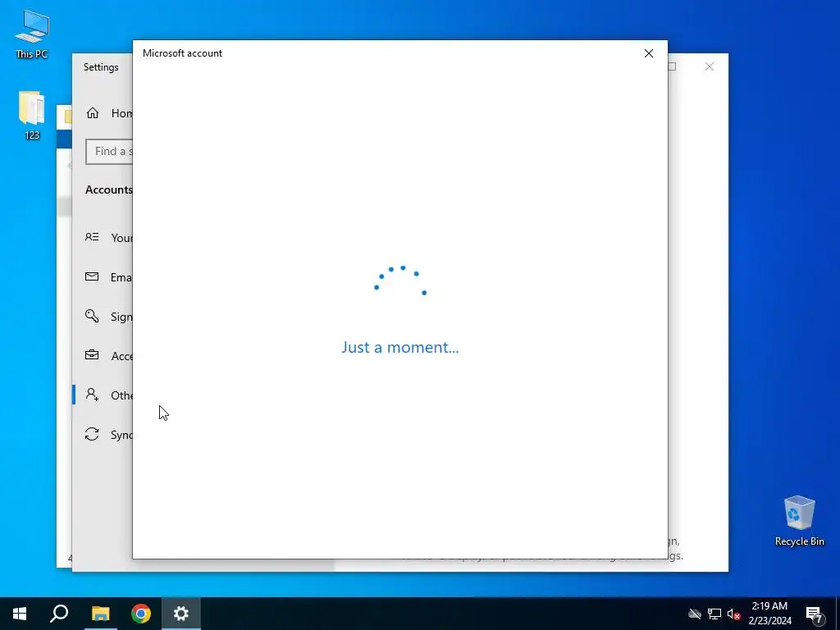The height and width of the screenshot is (630, 840).
Task: Click the muted volume tray icon
Action: point(734,614)
